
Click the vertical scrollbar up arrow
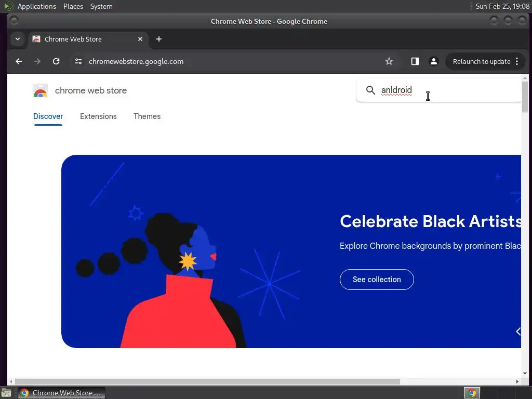tap(525, 78)
